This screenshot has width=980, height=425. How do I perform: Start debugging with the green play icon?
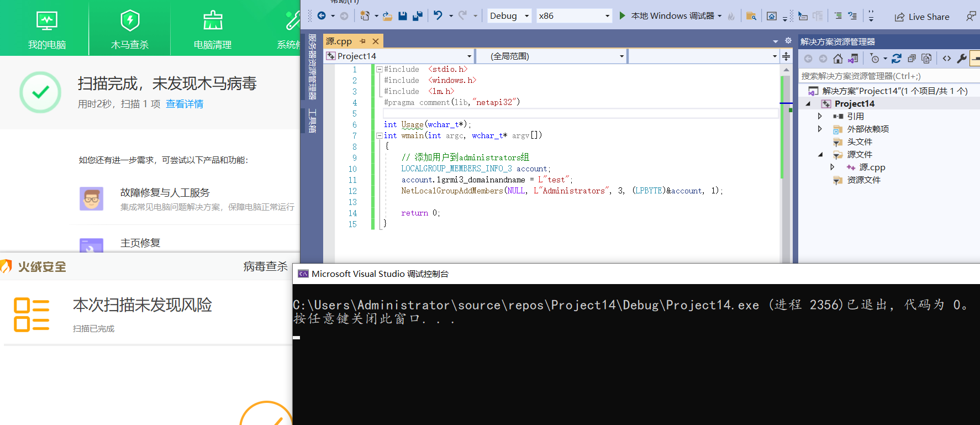(623, 16)
